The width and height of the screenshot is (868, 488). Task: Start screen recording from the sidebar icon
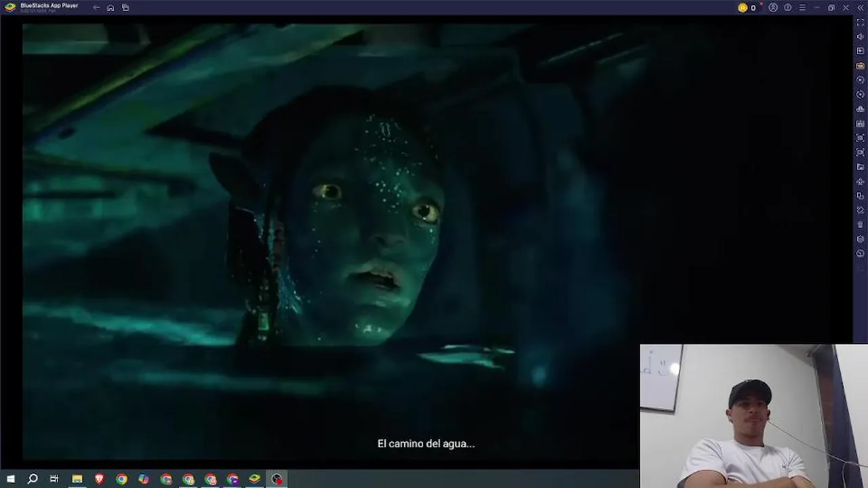(861, 152)
